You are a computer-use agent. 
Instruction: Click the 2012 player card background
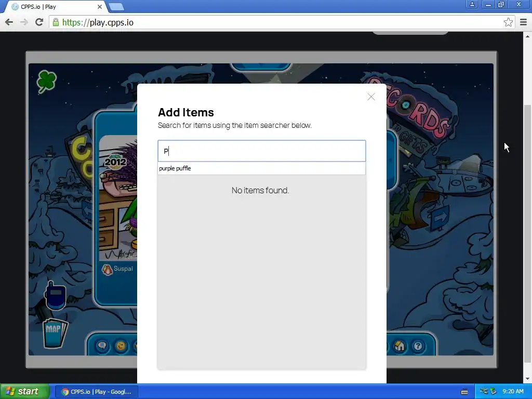click(118, 198)
